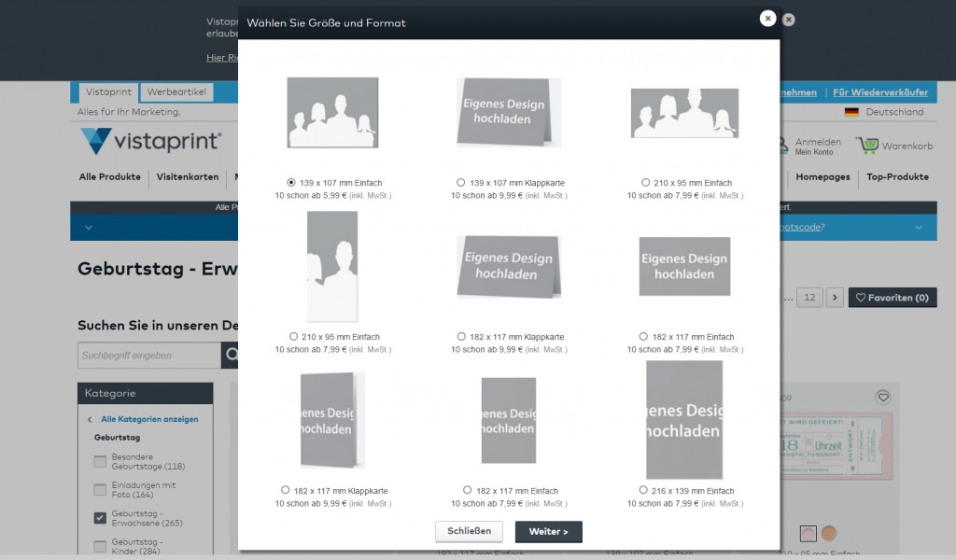Screen dimensions: 956x560
Task: Click the search magnifier icon
Action: pyautogui.click(x=231, y=355)
